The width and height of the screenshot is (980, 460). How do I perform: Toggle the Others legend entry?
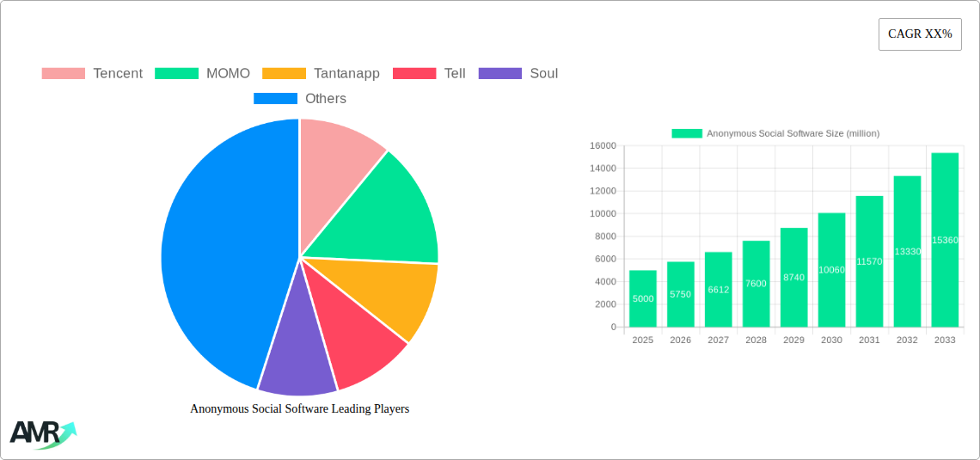(x=300, y=99)
